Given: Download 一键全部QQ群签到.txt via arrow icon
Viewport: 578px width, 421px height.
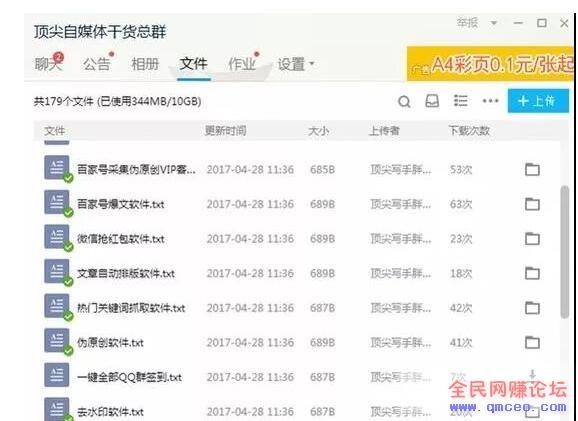Looking at the screenshot, I should [x=532, y=374].
